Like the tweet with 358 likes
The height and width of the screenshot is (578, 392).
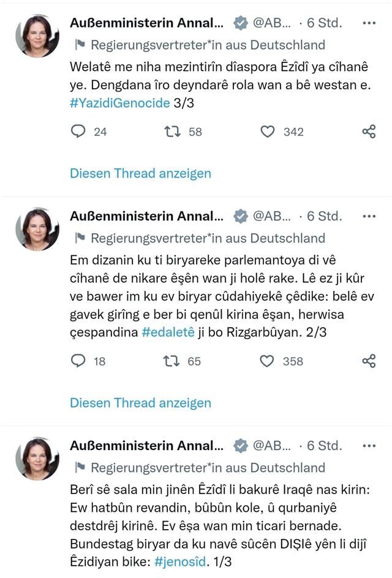267,361
